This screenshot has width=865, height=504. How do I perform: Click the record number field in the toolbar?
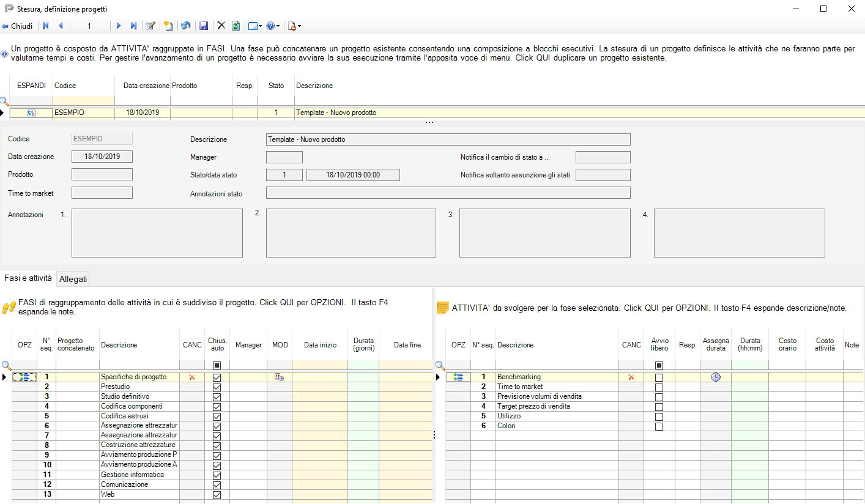coord(89,26)
